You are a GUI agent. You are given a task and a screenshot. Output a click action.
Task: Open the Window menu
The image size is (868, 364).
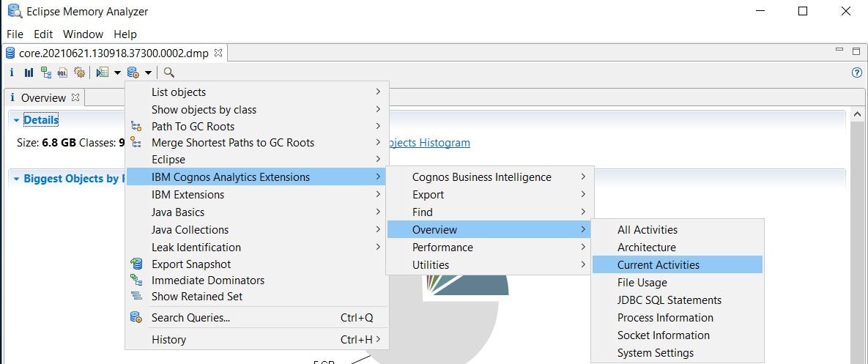point(83,34)
